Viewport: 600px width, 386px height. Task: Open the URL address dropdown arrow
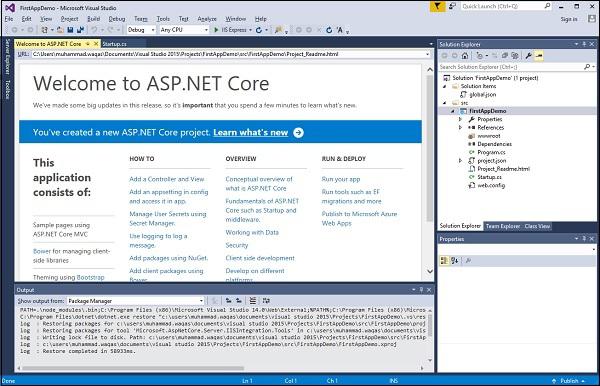pos(427,54)
